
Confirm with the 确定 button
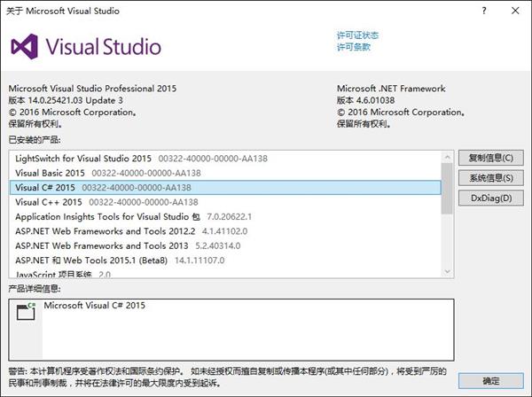(x=491, y=381)
